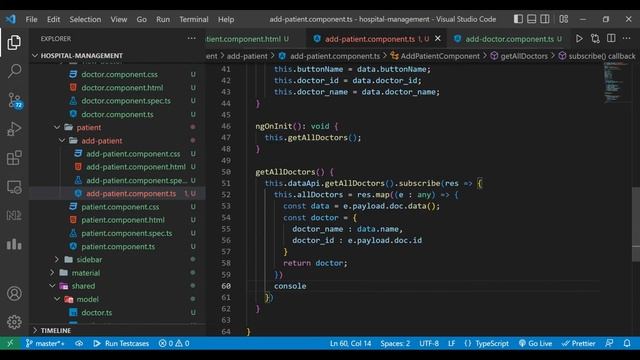
Task: Open Source Control view with 72 changes
Action: (x=15, y=100)
